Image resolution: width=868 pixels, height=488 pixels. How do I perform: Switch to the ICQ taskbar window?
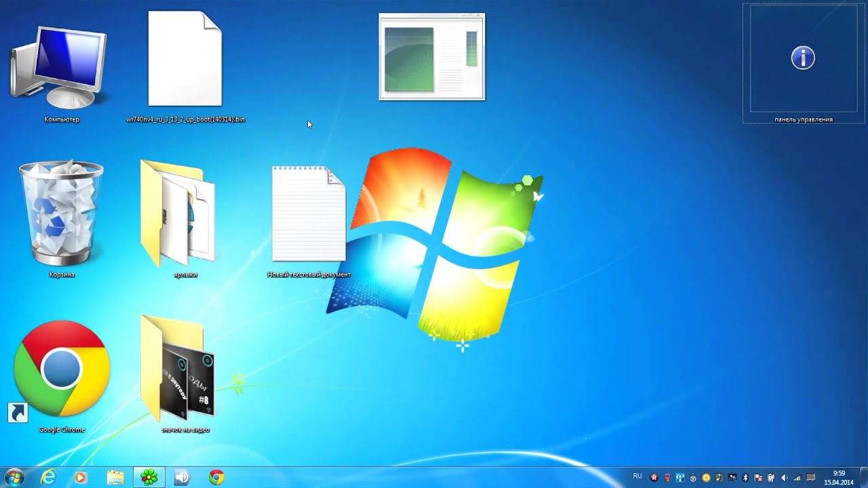click(x=149, y=477)
